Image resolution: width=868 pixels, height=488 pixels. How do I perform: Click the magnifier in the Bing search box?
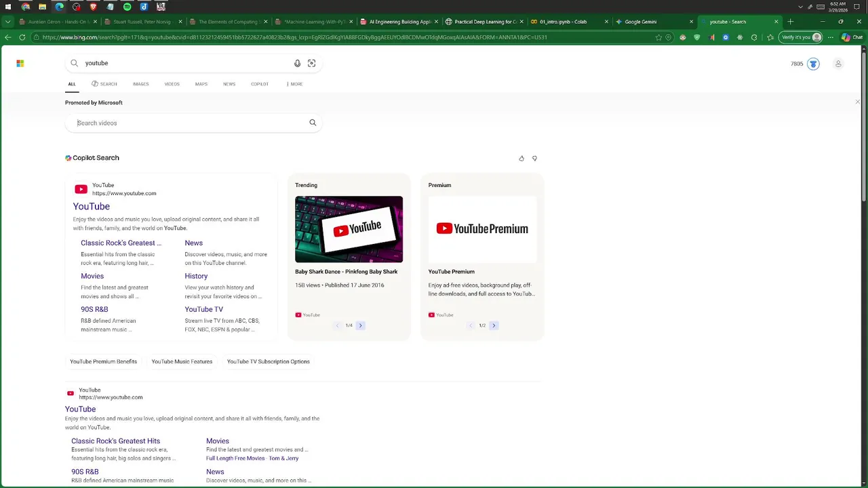pyautogui.click(x=75, y=63)
